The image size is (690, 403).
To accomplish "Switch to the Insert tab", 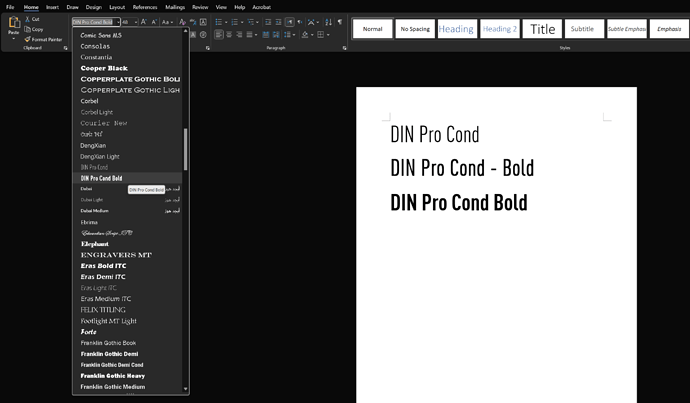I will click(x=52, y=7).
